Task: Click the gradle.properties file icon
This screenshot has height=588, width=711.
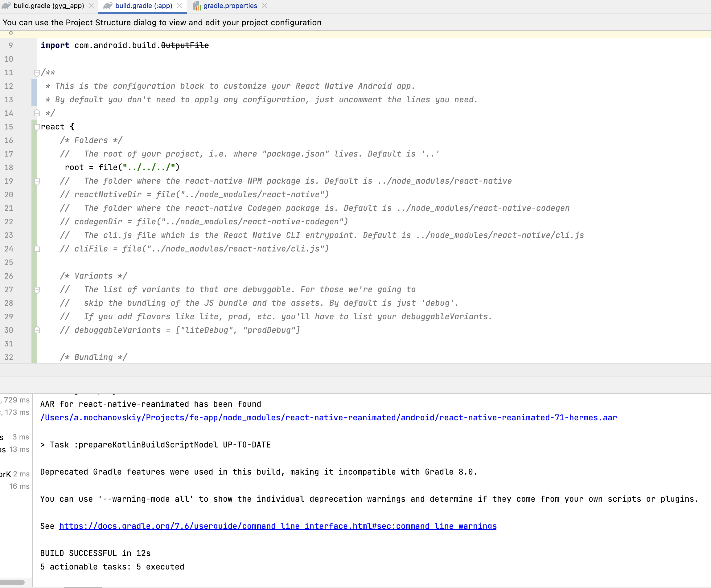Action: point(197,6)
